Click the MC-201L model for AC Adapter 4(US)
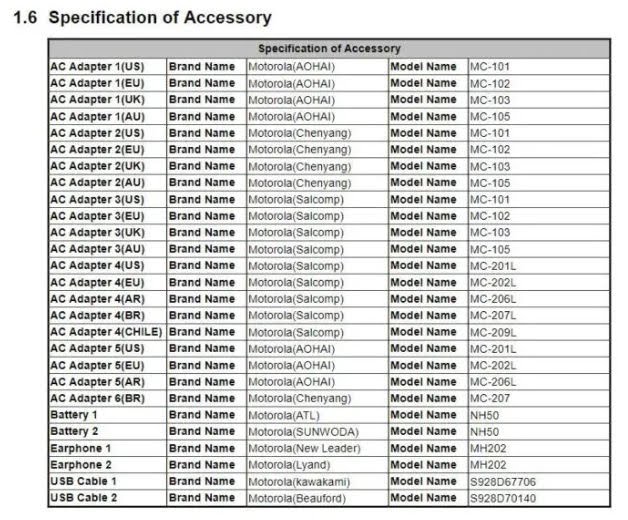Screen dimensions: 628x520 [x=493, y=266]
